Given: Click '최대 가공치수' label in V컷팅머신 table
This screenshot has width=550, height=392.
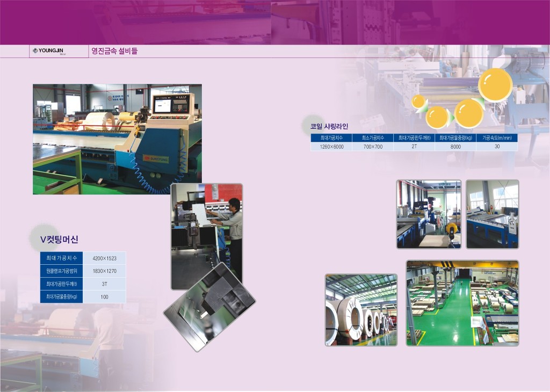Looking at the screenshot, I should point(61,258).
